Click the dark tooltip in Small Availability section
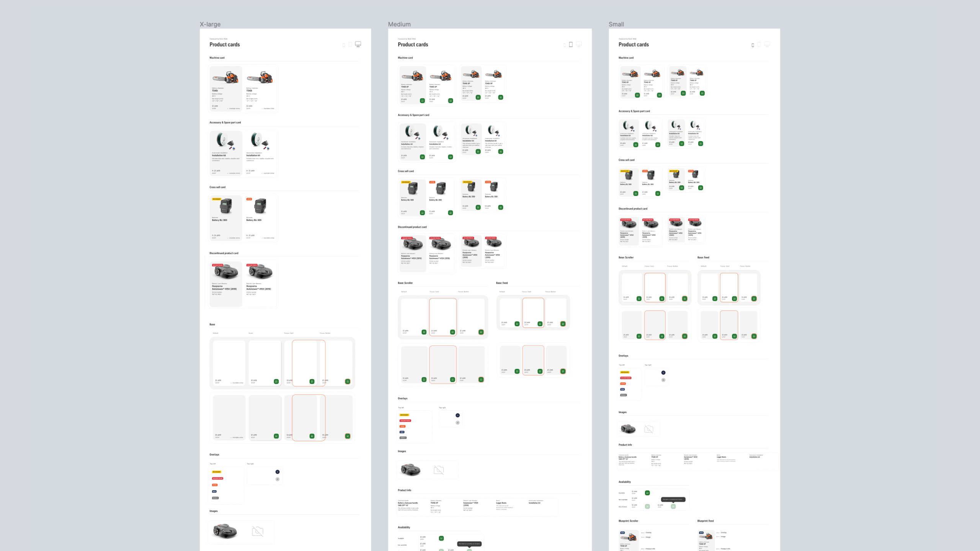 tap(673, 499)
